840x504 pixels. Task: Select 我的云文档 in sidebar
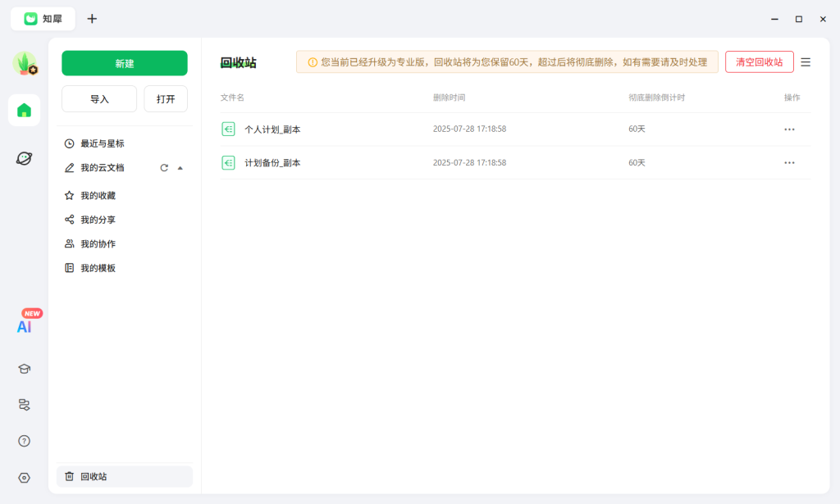(x=125, y=168)
